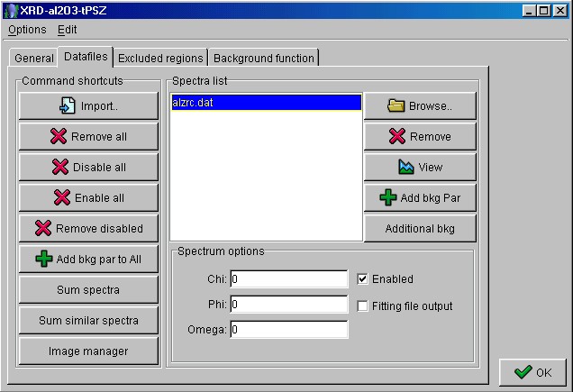This screenshot has width=573, height=392.
Task: Open the Options menu
Action: [27, 30]
